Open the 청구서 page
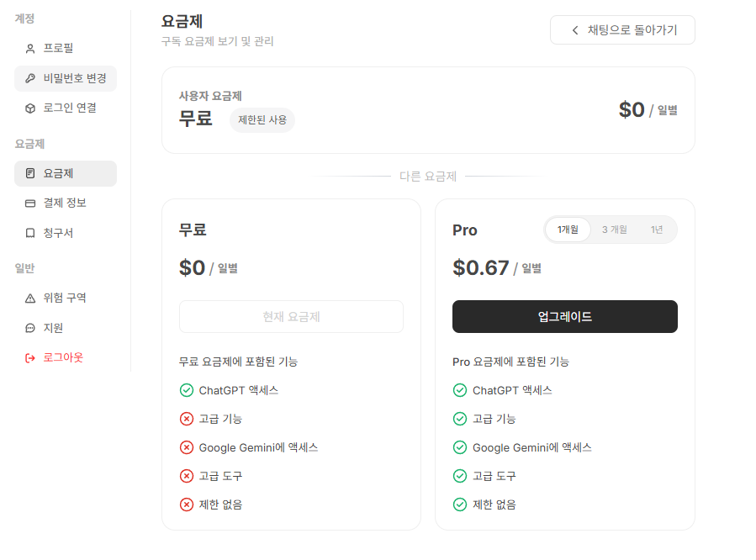756x560 pixels. tap(66, 233)
